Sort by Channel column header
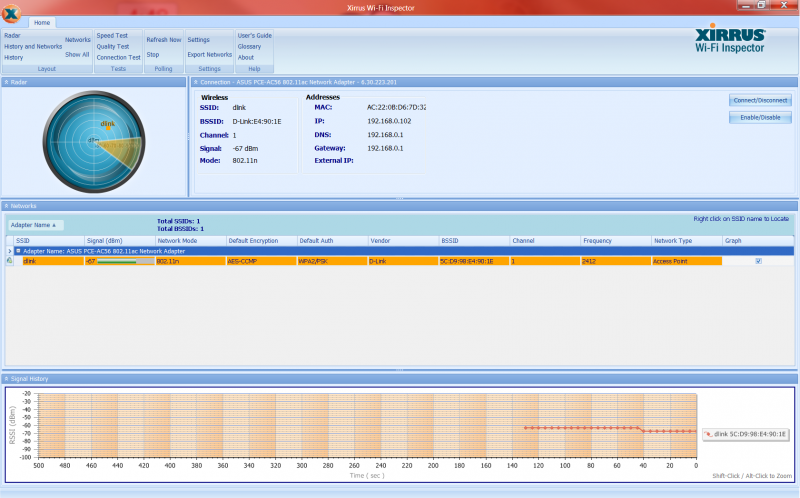Image resolution: width=800 pixels, height=498 pixels. click(x=545, y=241)
